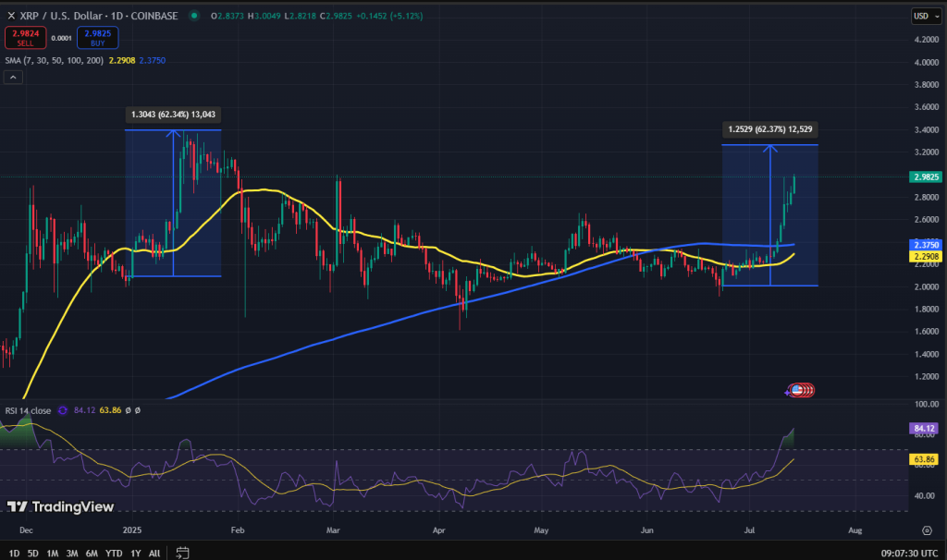
Task: Open the 09:07:30 UTC timezone menu
Action: [910, 553]
